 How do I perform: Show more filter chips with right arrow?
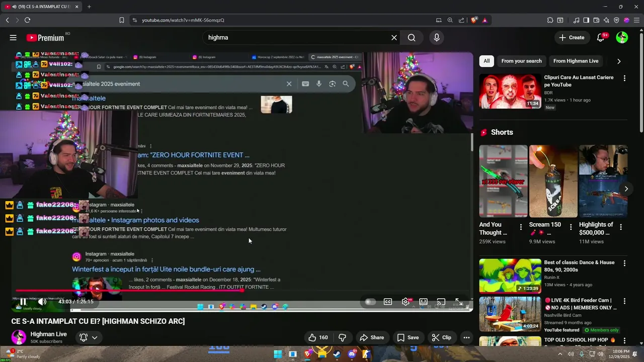coord(619,61)
